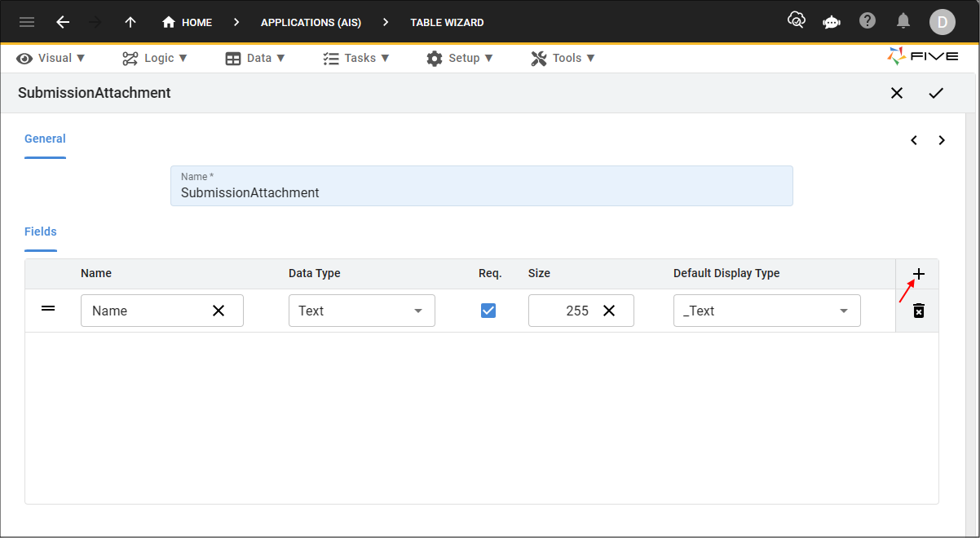Click the save checkmark icon
Viewport: 980px width, 538px height.
pyautogui.click(x=935, y=93)
